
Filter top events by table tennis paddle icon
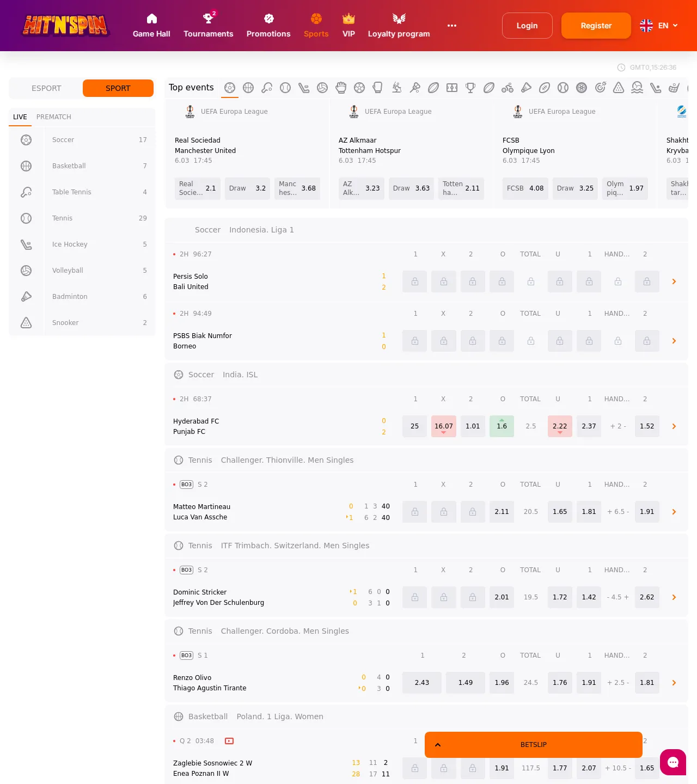click(267, 88)
